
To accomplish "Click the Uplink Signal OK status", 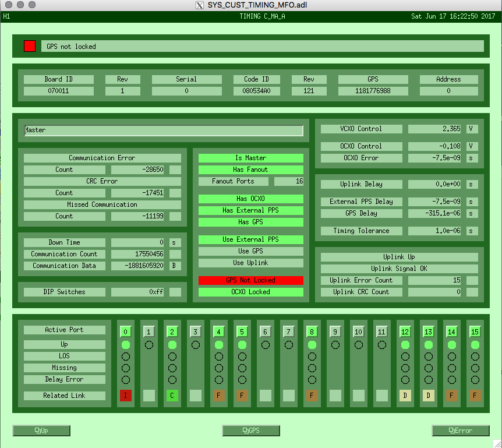I will tap(400, 269).
